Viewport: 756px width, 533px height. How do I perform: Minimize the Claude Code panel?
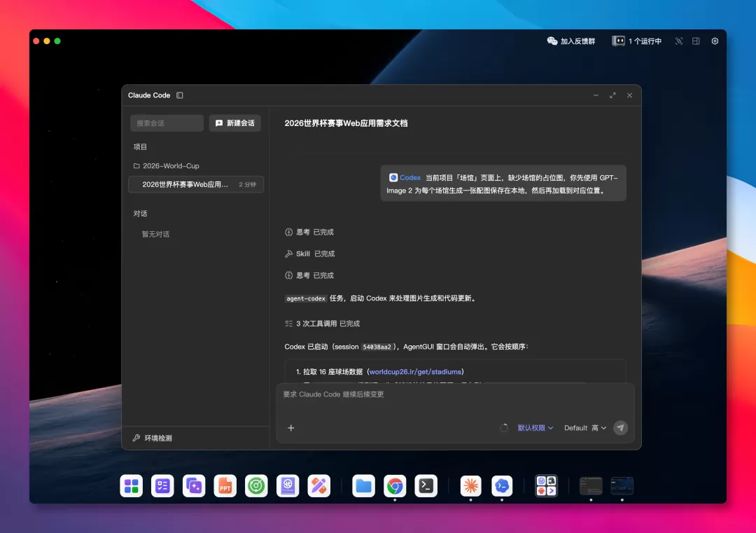pos(596,95)
